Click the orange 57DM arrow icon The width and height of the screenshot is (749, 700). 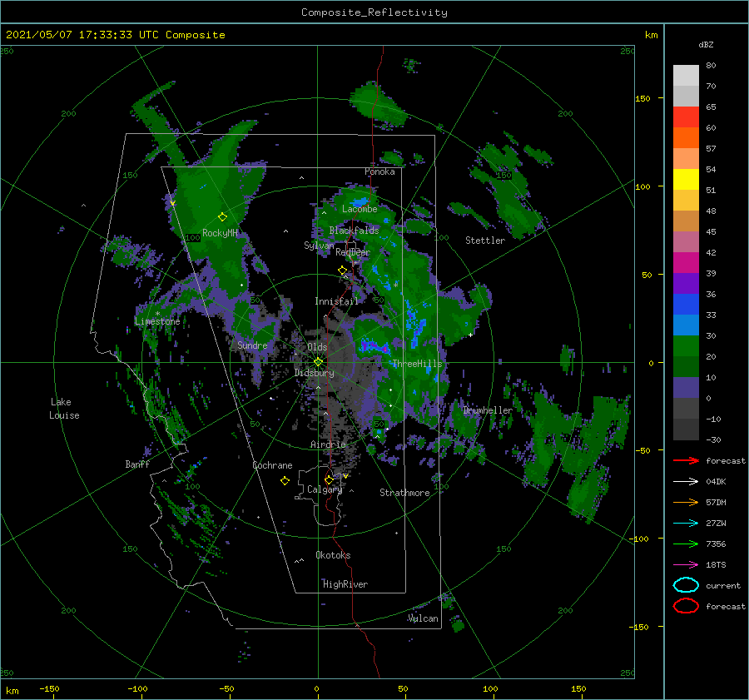click(x=686, y=502)
